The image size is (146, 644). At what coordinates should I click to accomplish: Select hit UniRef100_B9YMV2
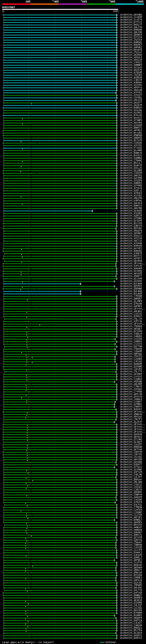pos(131,286)
